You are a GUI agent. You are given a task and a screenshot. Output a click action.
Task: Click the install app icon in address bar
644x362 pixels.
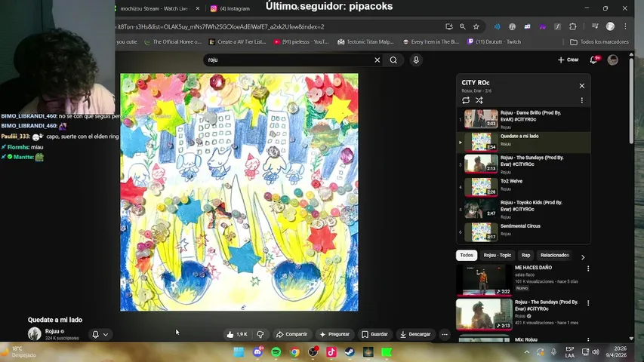click(x=449, y=26)
